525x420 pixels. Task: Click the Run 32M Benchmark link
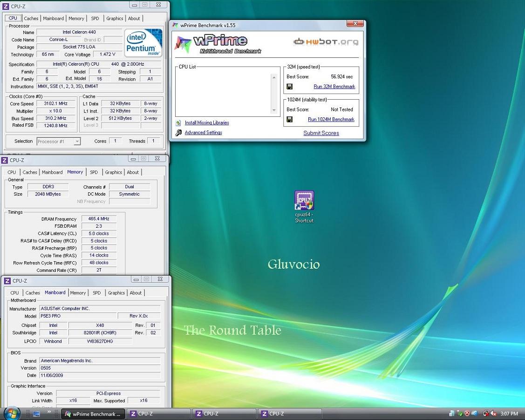click(334, 87)
